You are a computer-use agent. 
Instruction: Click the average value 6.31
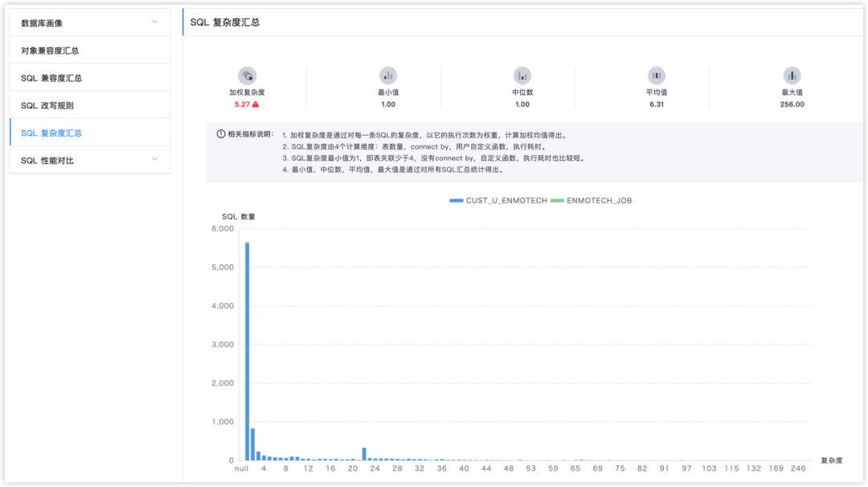coord(657,104)
